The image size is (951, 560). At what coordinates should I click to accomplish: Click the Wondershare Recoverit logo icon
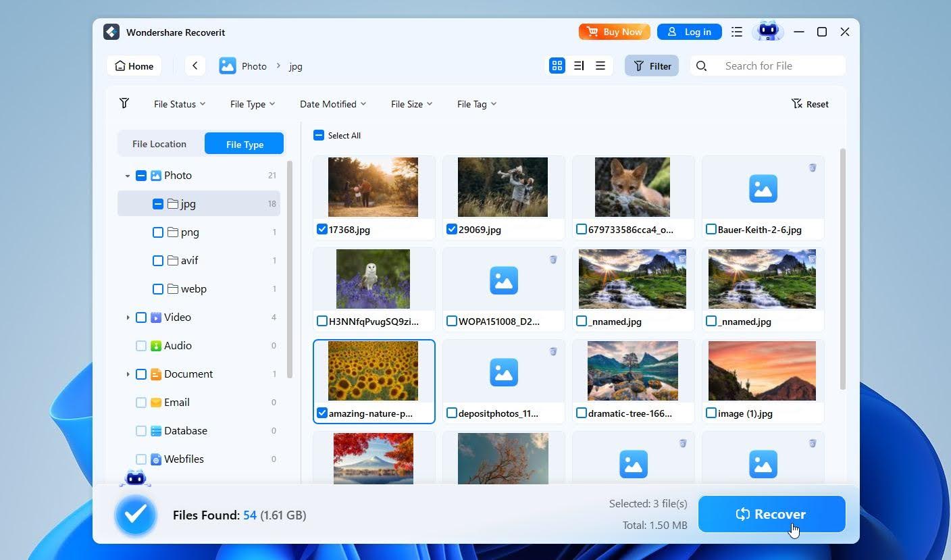click(111, 32)
